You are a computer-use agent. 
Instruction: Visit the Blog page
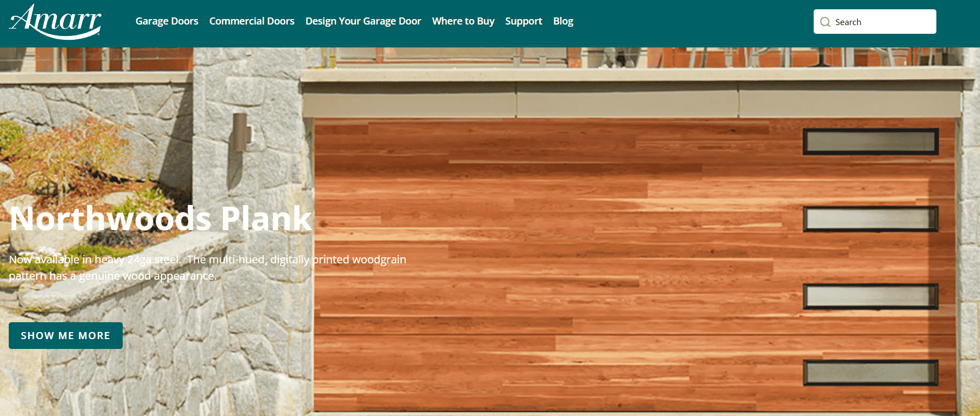click(563, 21)
